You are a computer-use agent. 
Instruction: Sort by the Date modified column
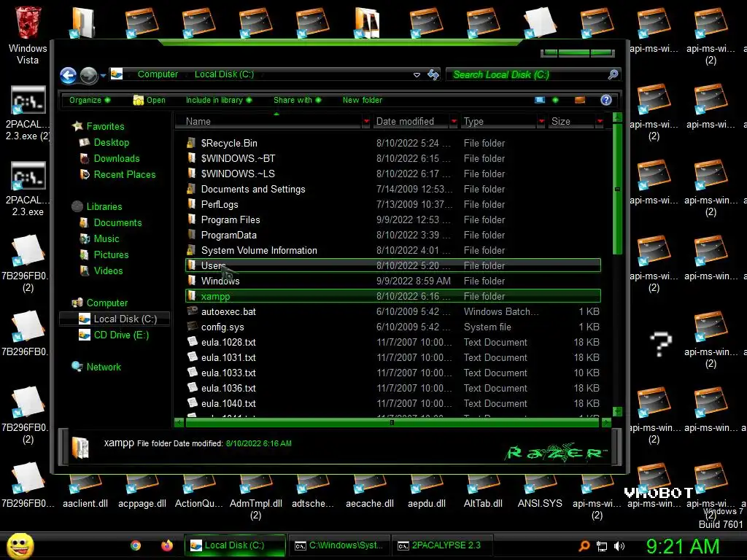coord(411,122)
